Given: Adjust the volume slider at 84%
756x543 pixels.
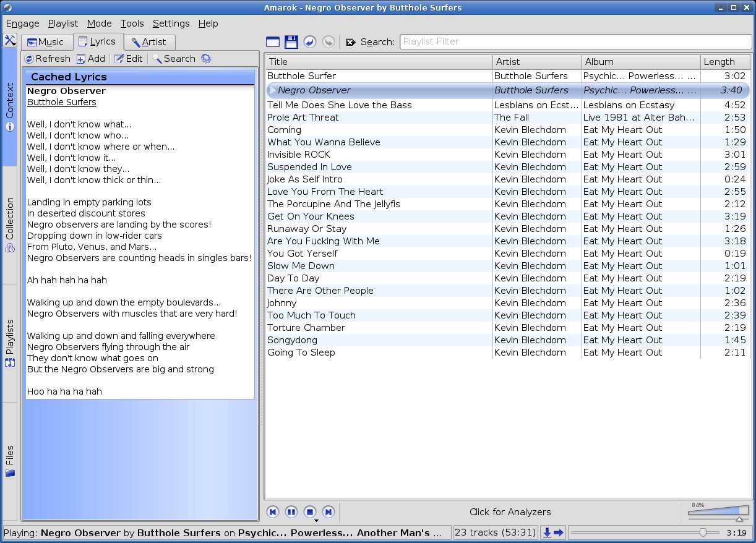Looking at the screenshot, I should pyautogui.click(x=717, y=511).
